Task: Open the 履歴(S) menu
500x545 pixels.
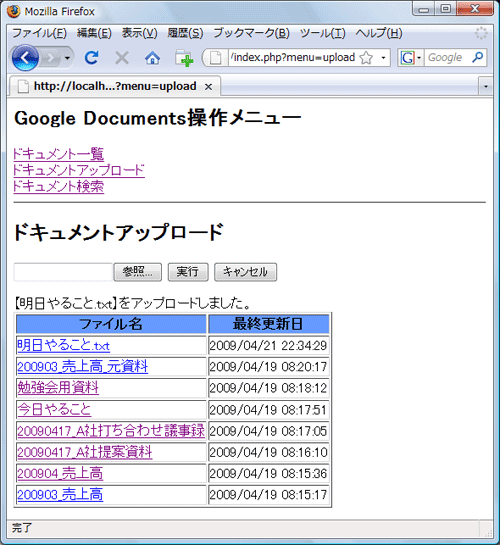Action: click(x=185, y=33)
